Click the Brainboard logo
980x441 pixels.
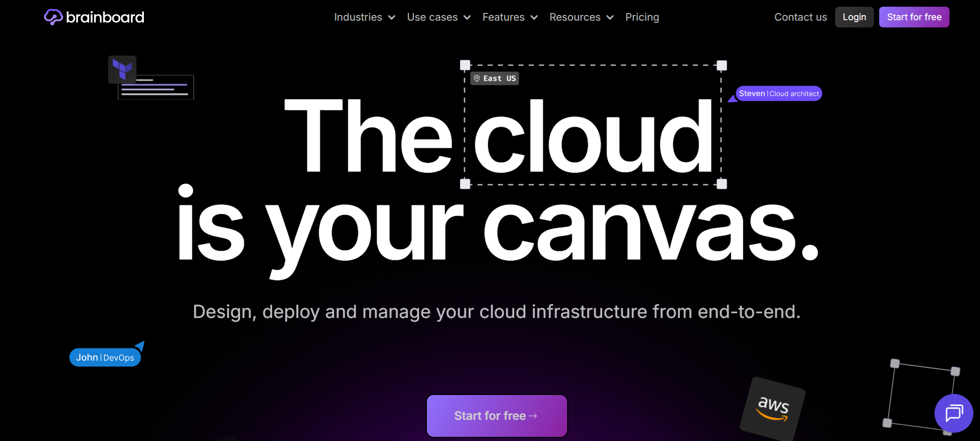(94, 17)
